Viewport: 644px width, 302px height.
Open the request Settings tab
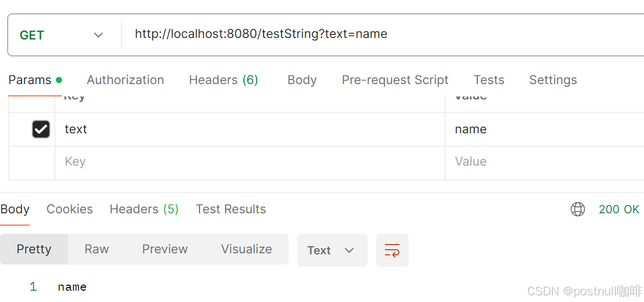[x=553, y=80]
